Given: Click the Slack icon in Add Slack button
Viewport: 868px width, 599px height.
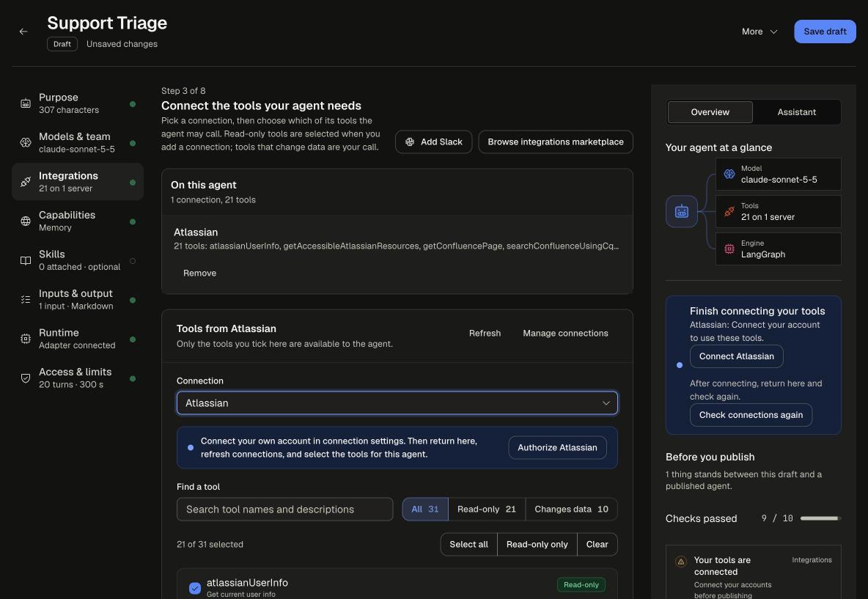Looking at the screenshot, I should coord(410,142).
